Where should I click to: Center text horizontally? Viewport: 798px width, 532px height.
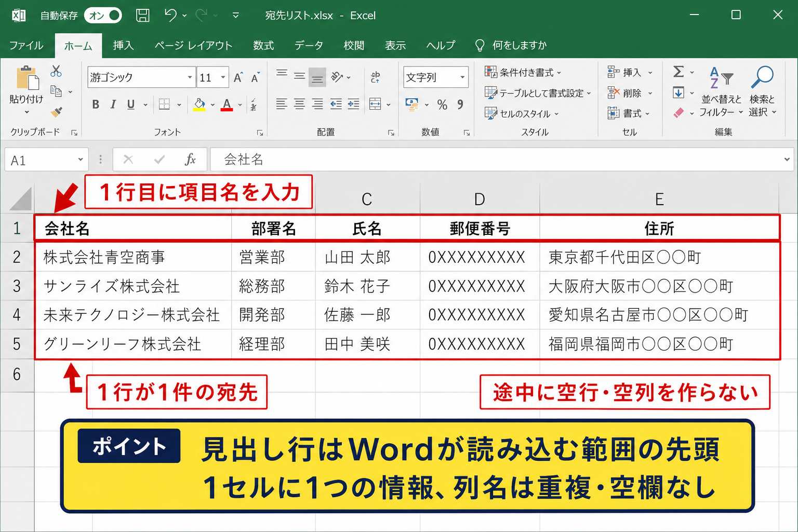coord(300,104)
